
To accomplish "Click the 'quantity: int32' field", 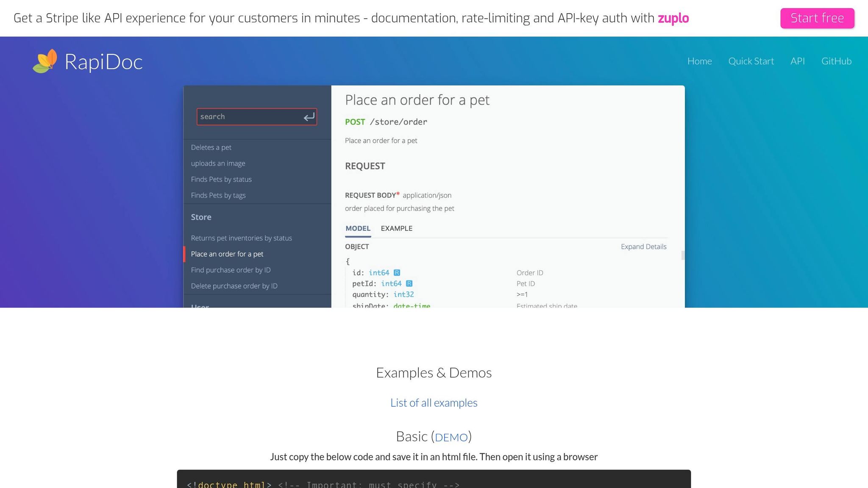I will pos(383,294).
